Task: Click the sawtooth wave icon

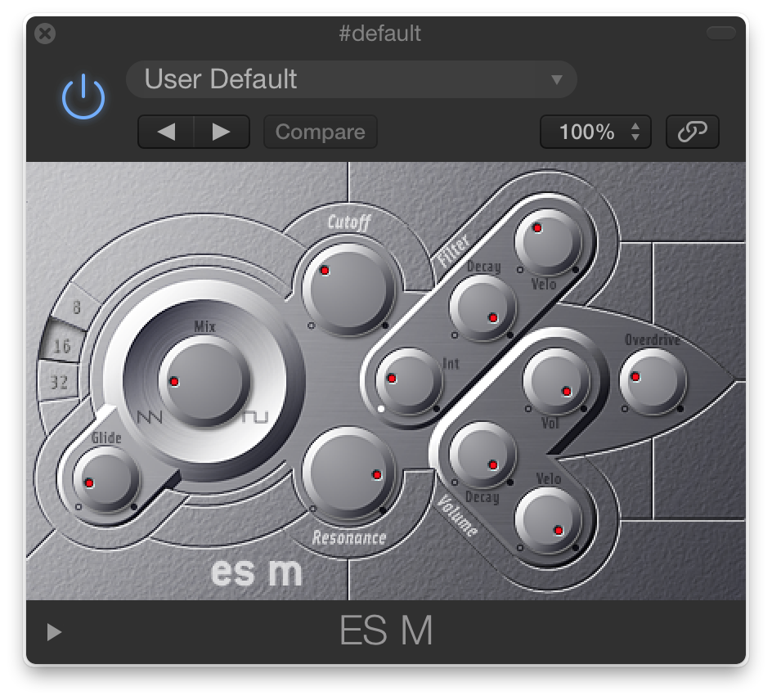Action: (150, 417)
